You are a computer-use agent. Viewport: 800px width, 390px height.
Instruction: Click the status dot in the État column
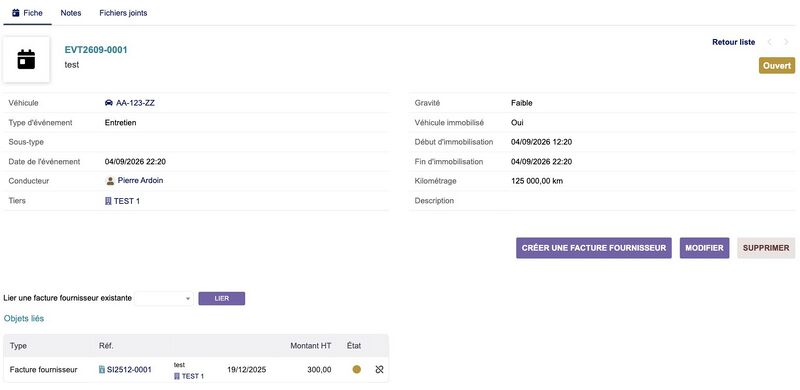[x=357, y=370]
